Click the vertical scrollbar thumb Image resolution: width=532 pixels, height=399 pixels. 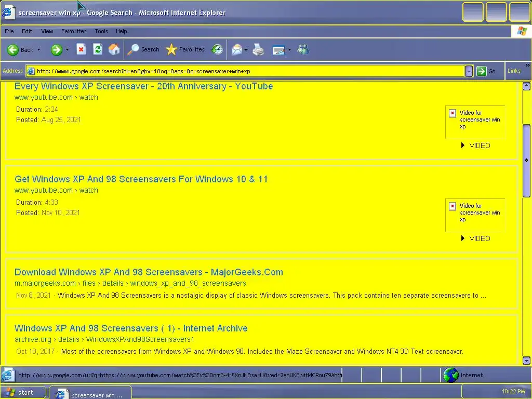pyautogui.click(x=526, y=161)
